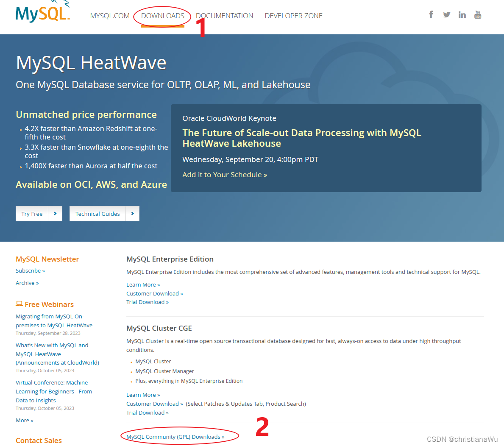504x446 pixels.
Task: Click the MySQL Cluster bullet item
Action: [153, 362]
